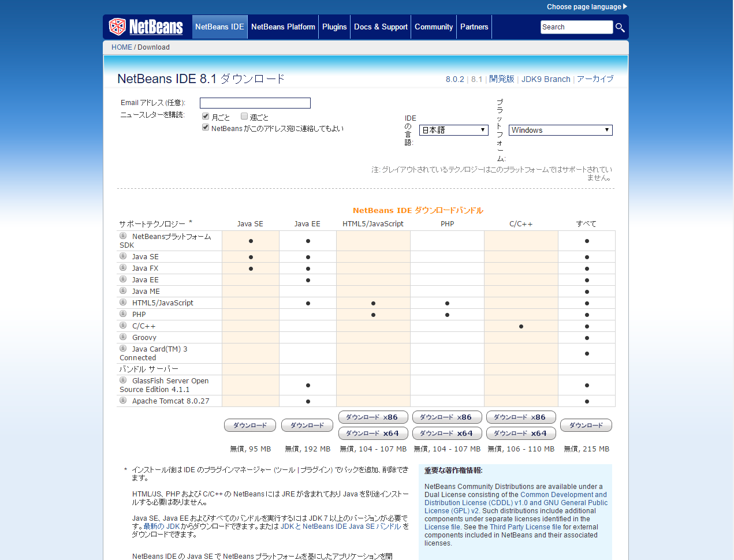This screenshot has height=560, width=734.
Task: Open the Community tab
Action: 434,27
